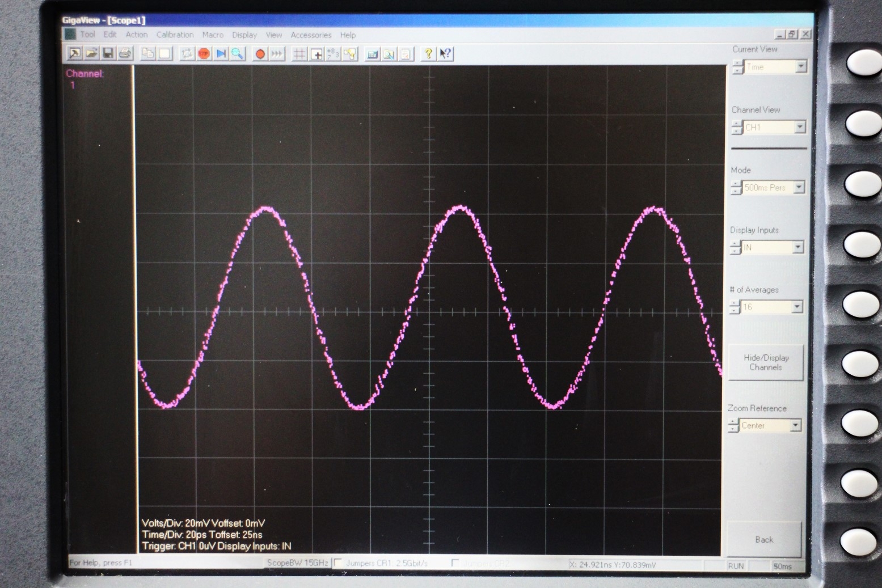Screen dimensions: 882x588
Task: Click the 50ms status bar entry
Action: (x=783, y=566)
